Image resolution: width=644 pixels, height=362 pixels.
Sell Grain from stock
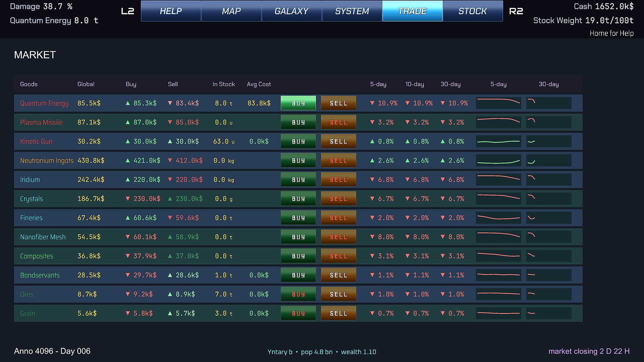click(x=338, y=313)
